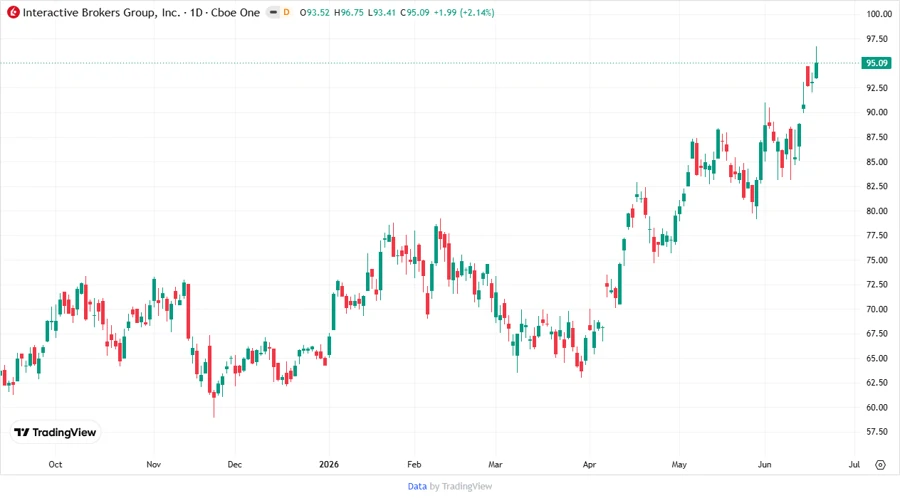Click the May time axis label
The image size is (900, 498).
tap(679, 465)
